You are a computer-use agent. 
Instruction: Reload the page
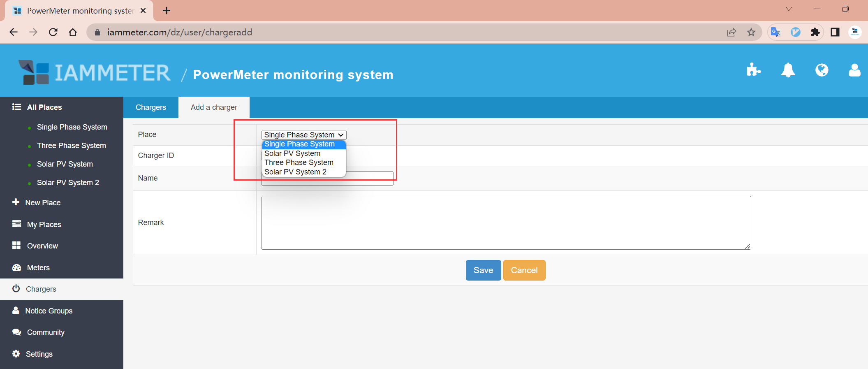53,32
